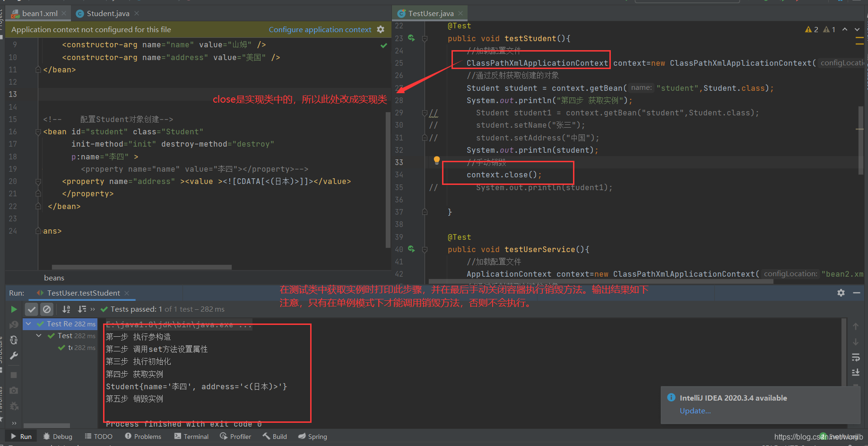The width and height of the screenshot is (868, 446).
Task: Click scroll to end of console icon
Action: (856, 372)
